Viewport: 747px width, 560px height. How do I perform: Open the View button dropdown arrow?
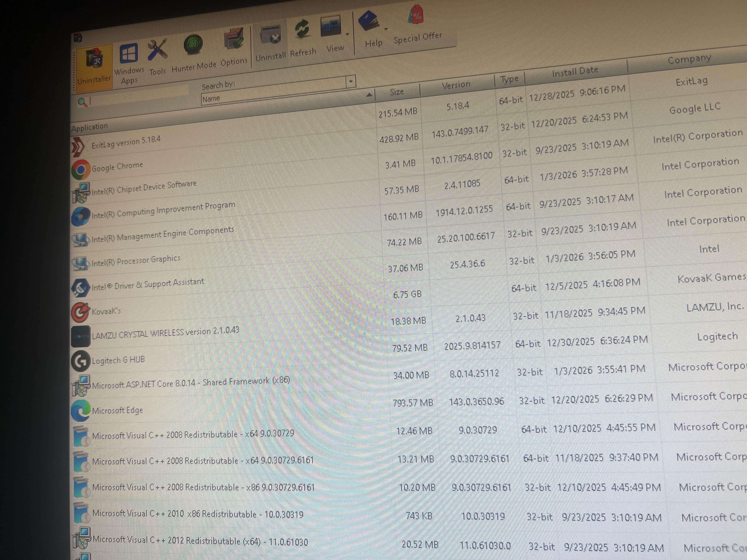(347, 34)
